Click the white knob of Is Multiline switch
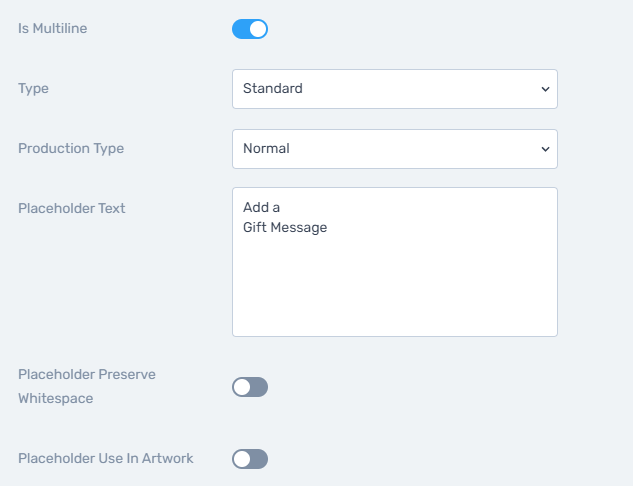Screen dimensions: 633x486 [258, 29]
